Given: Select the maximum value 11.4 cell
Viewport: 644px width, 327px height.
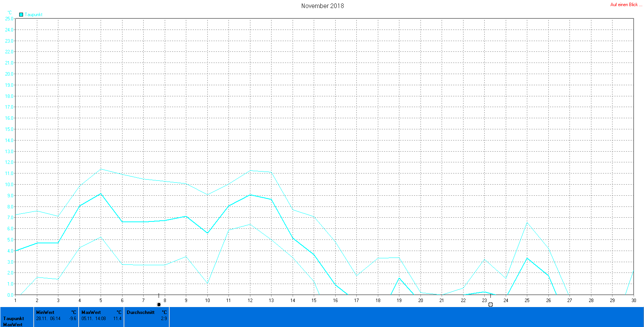Looking at the screenshot, I should tap(118, 319).
